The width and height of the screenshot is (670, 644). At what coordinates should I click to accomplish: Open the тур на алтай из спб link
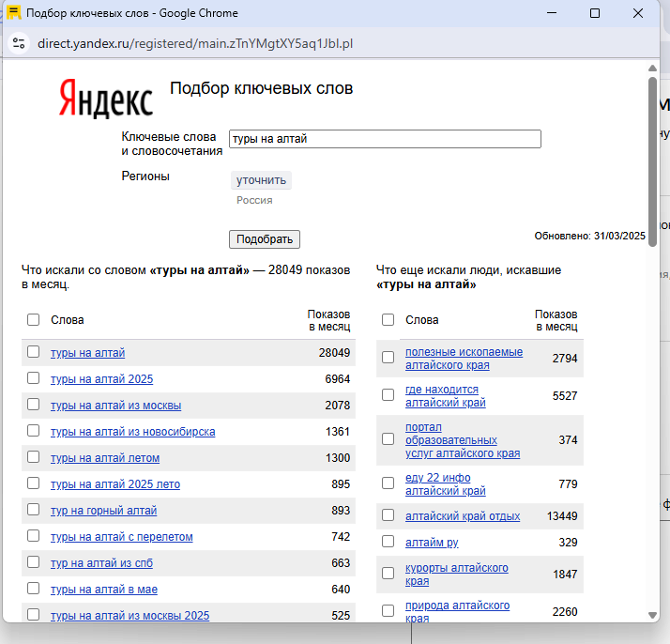click(101, 563)
